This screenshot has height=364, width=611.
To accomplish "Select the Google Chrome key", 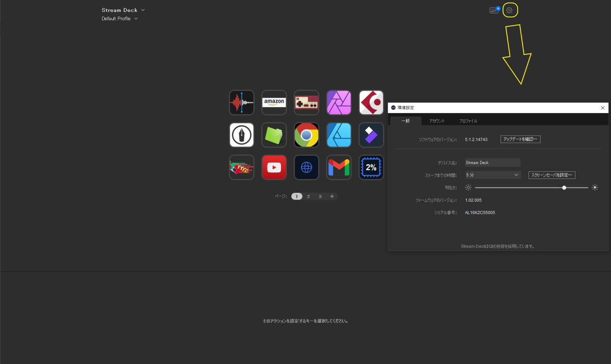I will point(307,135).
